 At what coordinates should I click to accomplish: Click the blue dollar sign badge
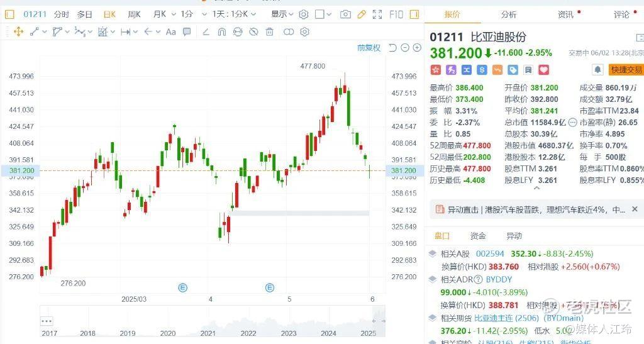click(x=482, y=70)
